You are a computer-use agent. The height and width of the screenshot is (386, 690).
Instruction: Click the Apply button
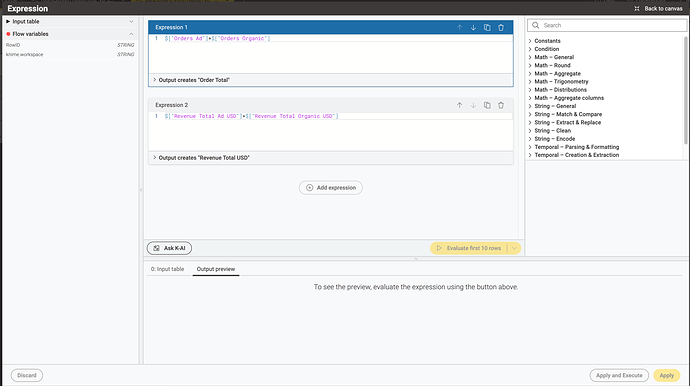(667, 375)
